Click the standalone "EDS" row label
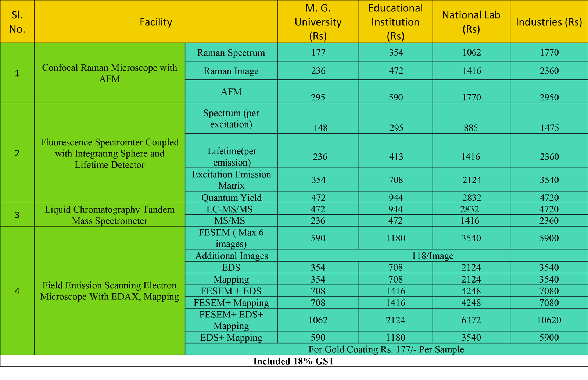 (231, 267)
